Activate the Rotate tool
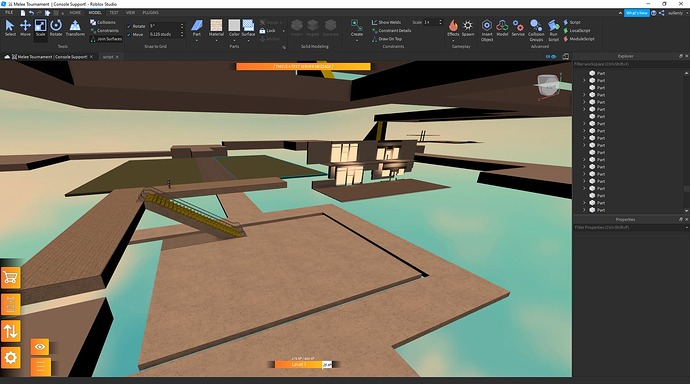The width and height of the screenshot is (690, 384). point(56,28)
